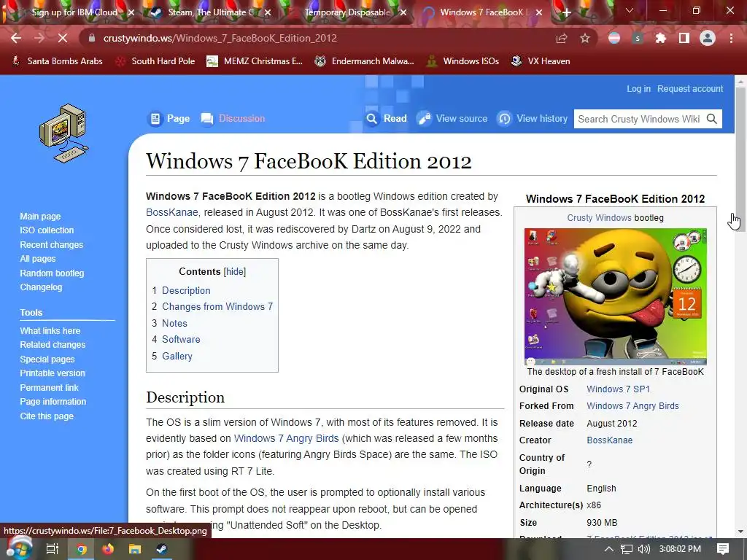This screenshot has width=747, height=560.
Task: Bookmark this page with the star
Action: pos(585,38)
